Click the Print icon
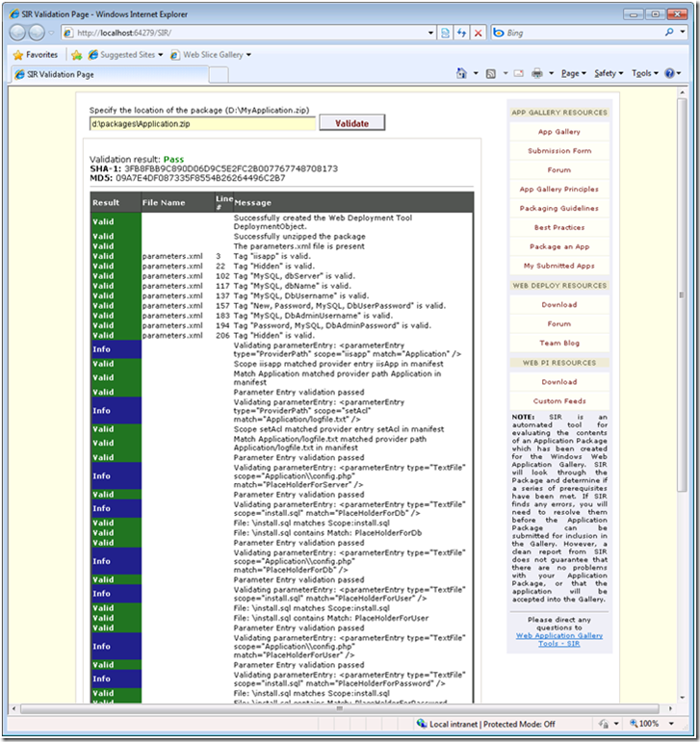The width and height of the screenshot is (700, 742). coord(537,73)
